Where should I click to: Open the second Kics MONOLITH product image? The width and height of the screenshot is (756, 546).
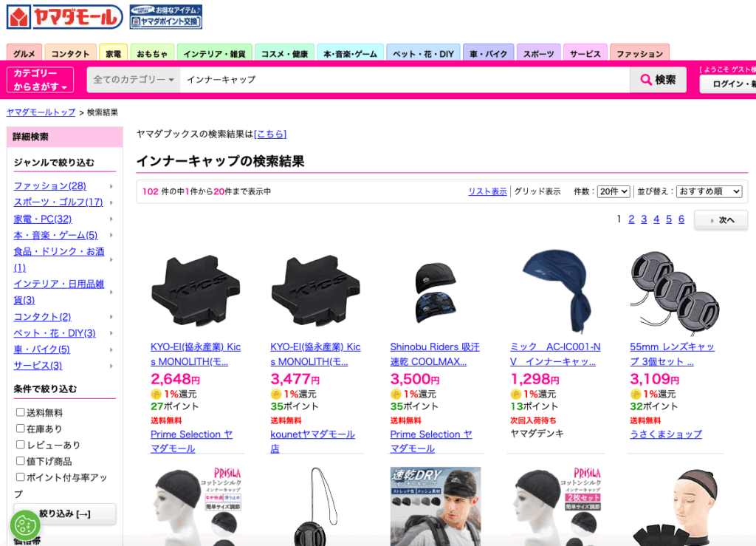(316, 291)
